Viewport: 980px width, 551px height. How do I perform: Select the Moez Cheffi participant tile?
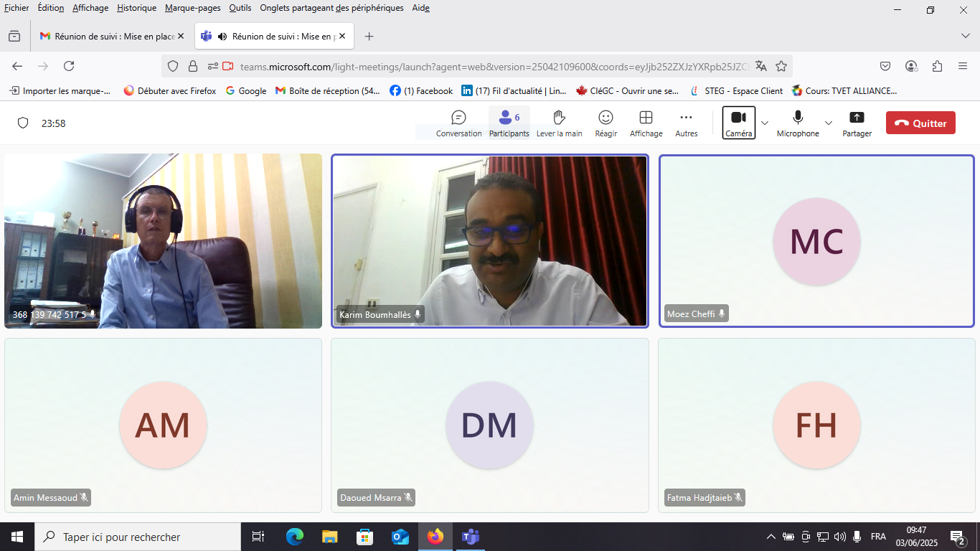pos(816,241)
